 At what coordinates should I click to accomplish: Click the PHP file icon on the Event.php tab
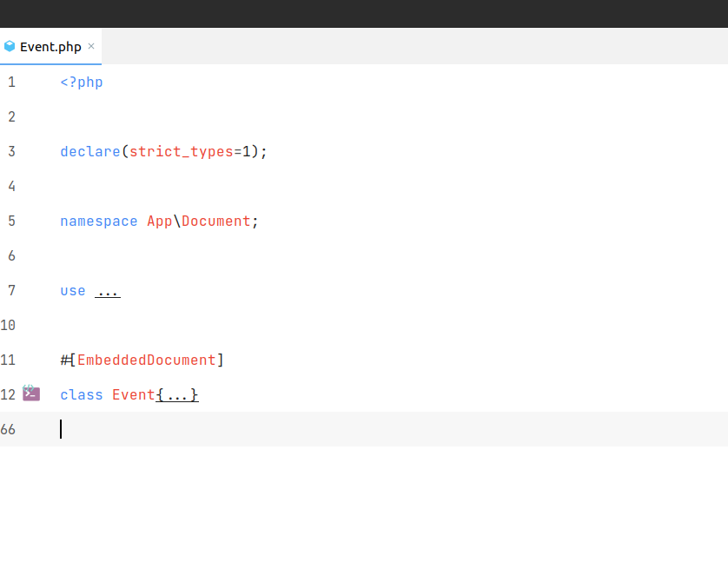pyautogui.click(x=9, y=47)
